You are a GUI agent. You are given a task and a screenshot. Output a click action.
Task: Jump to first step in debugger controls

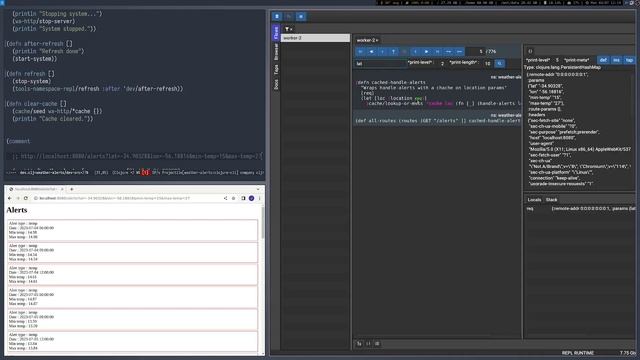click(360, 51)
